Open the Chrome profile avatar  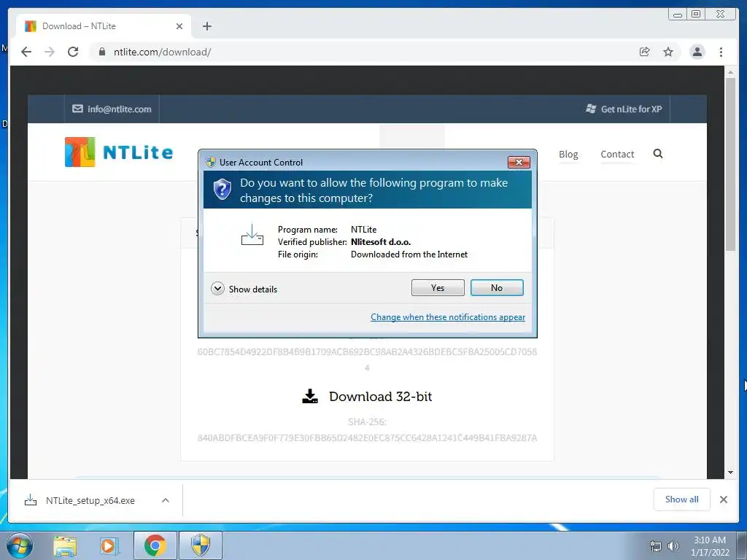697,52
